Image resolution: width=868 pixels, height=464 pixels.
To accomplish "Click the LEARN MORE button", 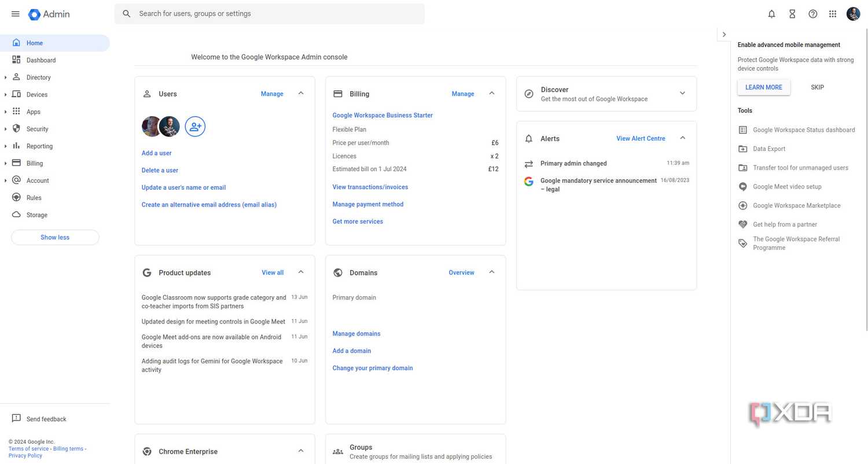I will pos(763,87).
